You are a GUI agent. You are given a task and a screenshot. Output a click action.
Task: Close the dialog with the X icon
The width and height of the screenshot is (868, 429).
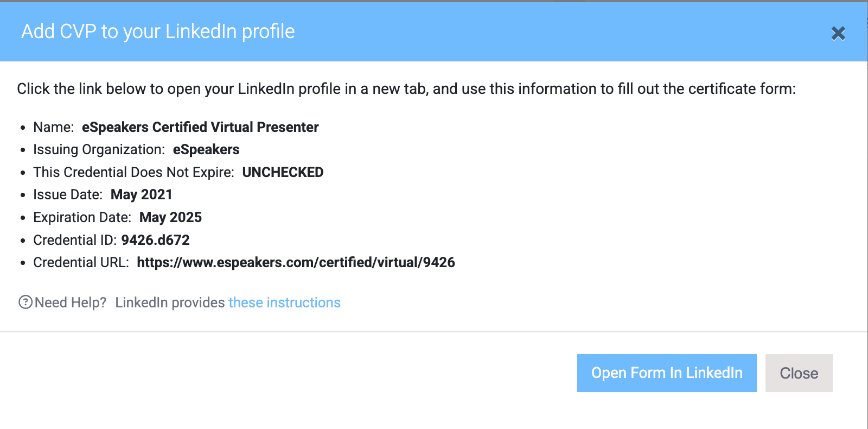[838, 34]
